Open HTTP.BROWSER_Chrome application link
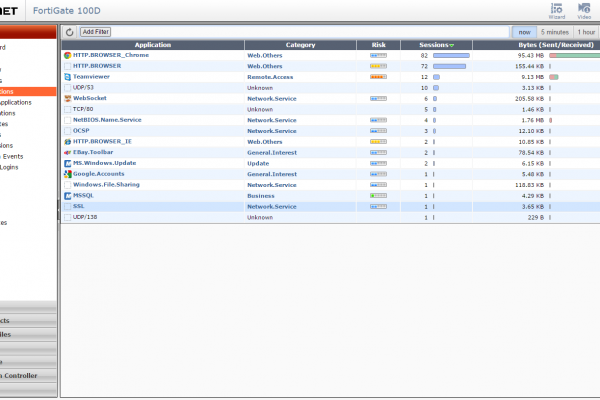 (x=111, y=55)
